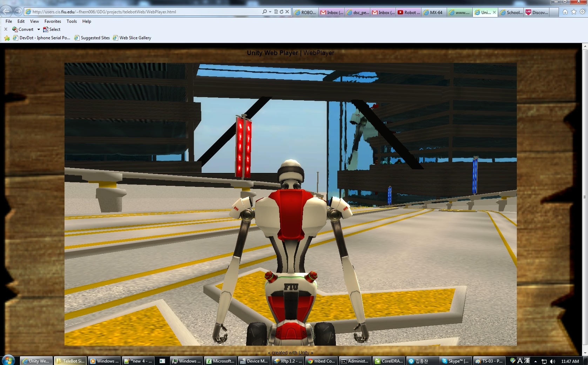Screen dimensions: 588x365
Task: Click the Select toolbar button
Action: (x=52, y=29)
